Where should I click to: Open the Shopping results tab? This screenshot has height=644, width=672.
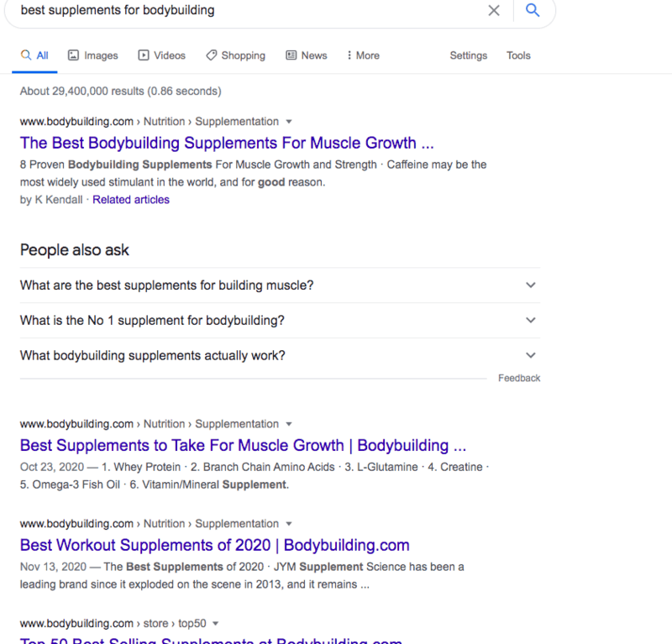[235, 55]
